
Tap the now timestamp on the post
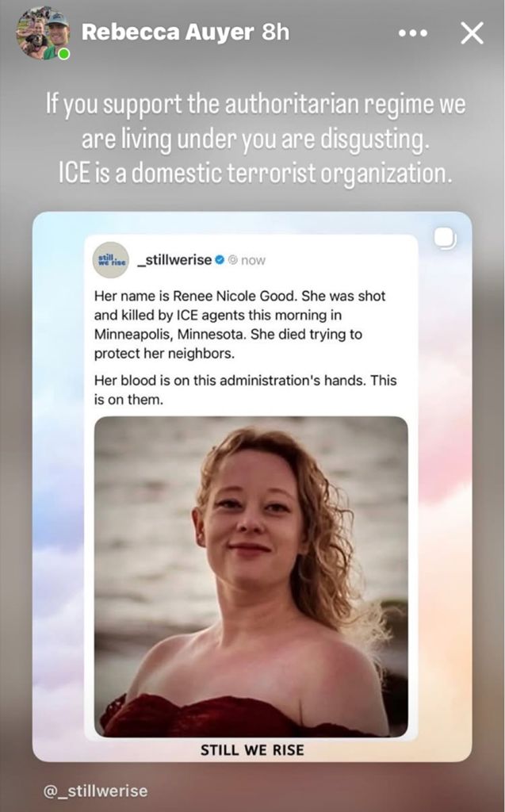click(x=253, y=260)
